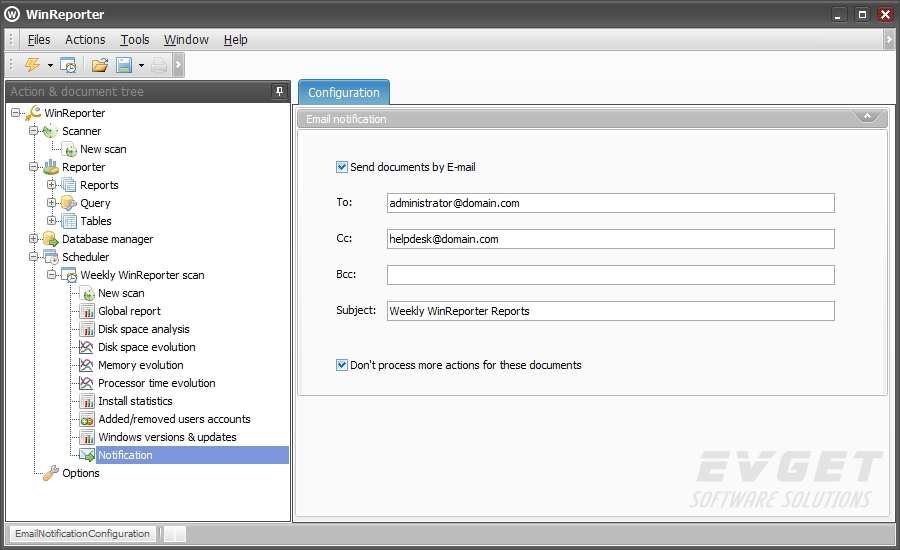Viewport: 900px width, 550px height.
Task: Click the scheduler toolbar icon
Action: (68, 65)
